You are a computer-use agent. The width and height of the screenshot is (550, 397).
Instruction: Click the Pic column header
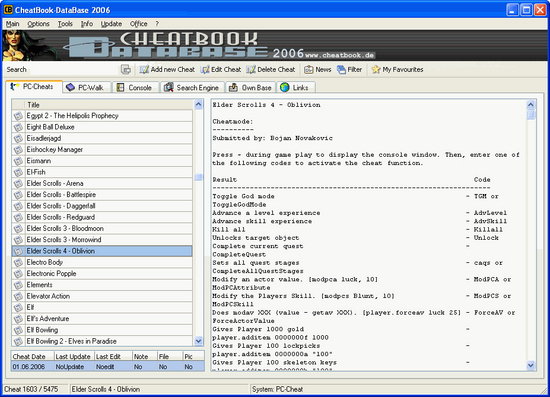(193, 356)
